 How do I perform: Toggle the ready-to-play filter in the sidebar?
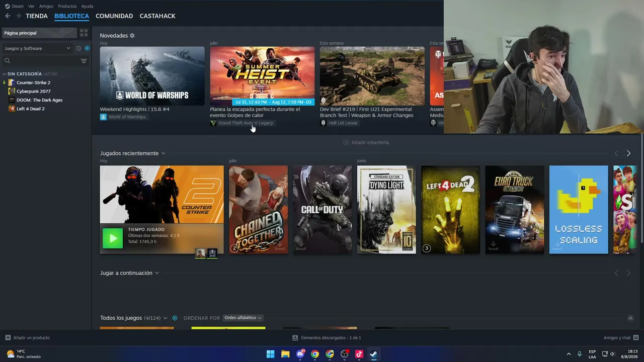(x=87, y=48)
